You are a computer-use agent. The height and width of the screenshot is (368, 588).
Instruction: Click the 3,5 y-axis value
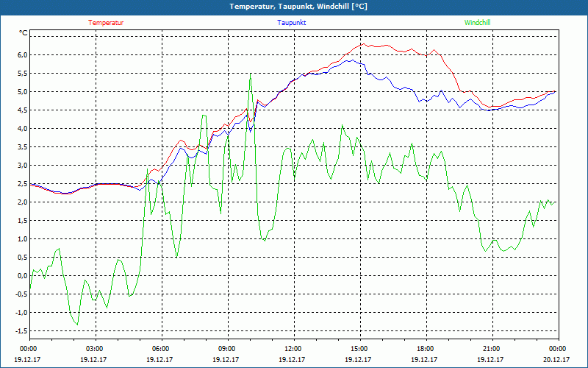coord(23,146)
